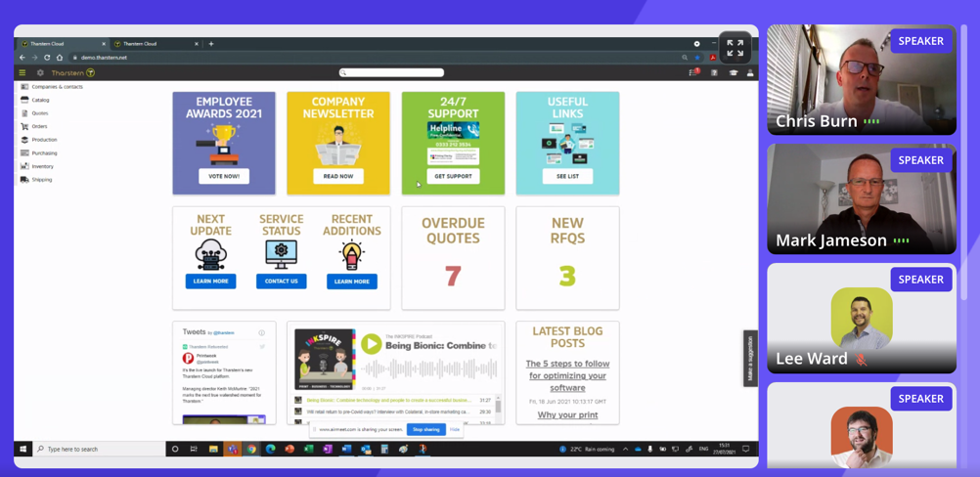980x477 pixels.
Task: Click the VOTE NOW! button
Action: (x=224, y=176)
